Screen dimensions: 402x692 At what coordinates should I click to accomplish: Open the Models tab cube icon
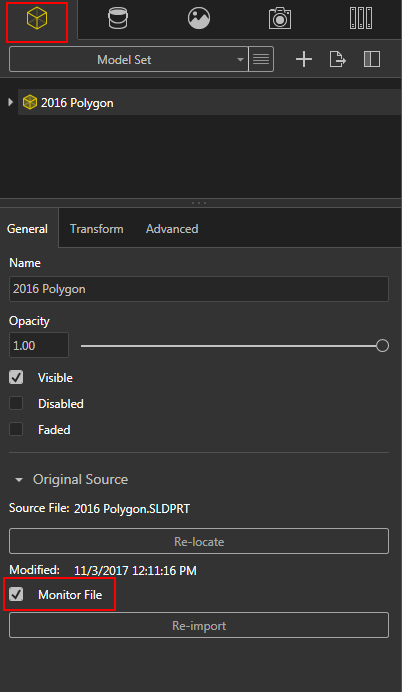(x=37, y=19)
